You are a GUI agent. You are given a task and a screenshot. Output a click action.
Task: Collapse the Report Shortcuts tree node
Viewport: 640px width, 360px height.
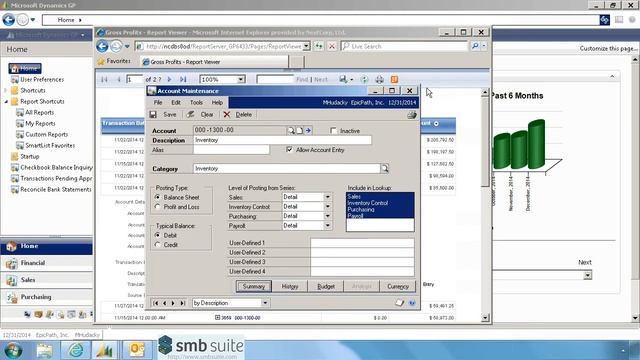(x=6, y=102)
